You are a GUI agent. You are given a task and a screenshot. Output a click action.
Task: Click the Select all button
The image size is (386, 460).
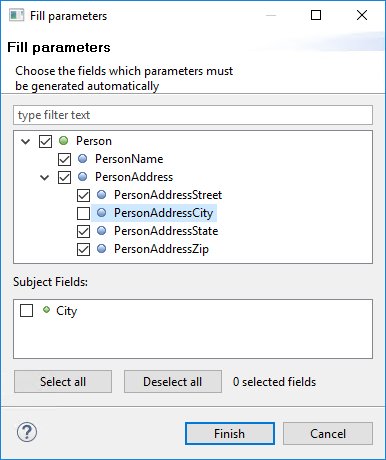(63, 382)
